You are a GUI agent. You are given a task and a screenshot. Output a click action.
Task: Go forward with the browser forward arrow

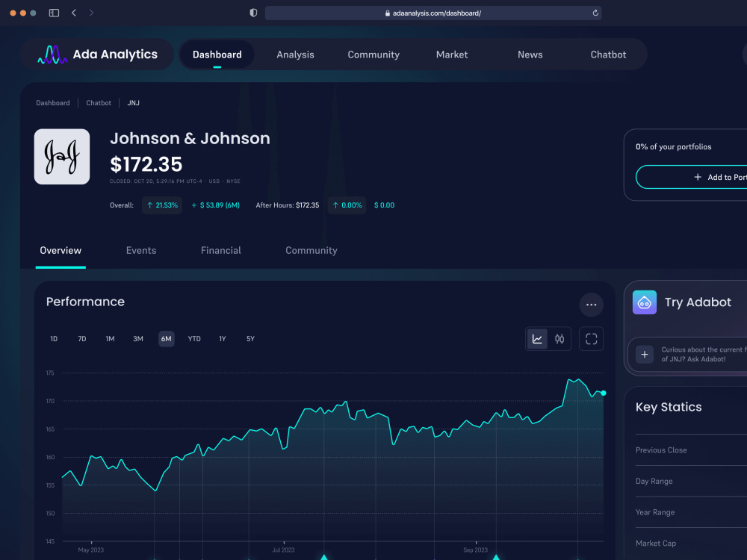[91, 13]
